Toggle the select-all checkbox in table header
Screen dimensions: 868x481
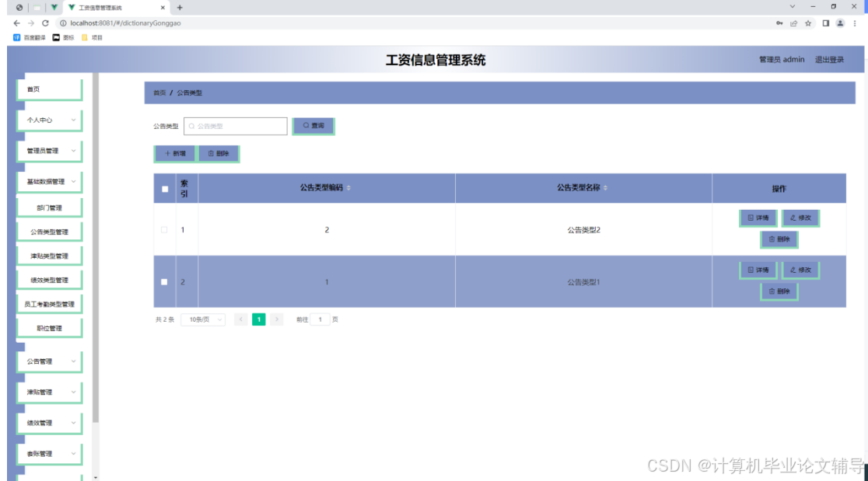tap(164, 188)
